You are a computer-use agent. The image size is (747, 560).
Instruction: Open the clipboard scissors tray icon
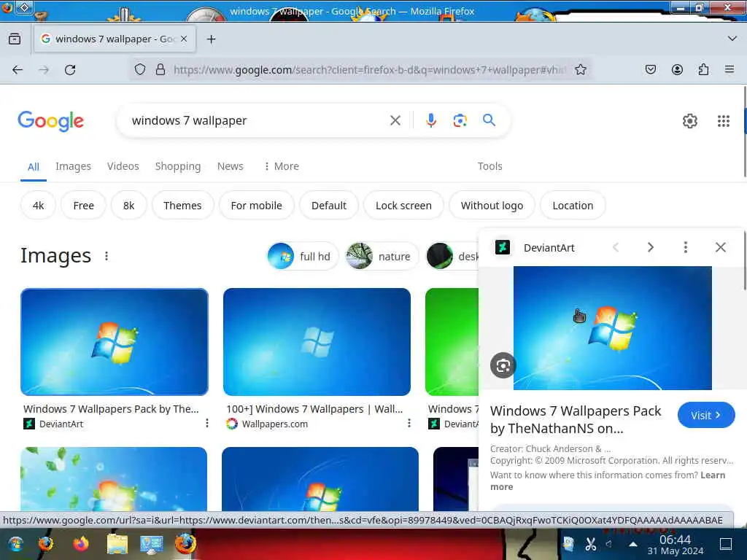(x=591, y=543)
